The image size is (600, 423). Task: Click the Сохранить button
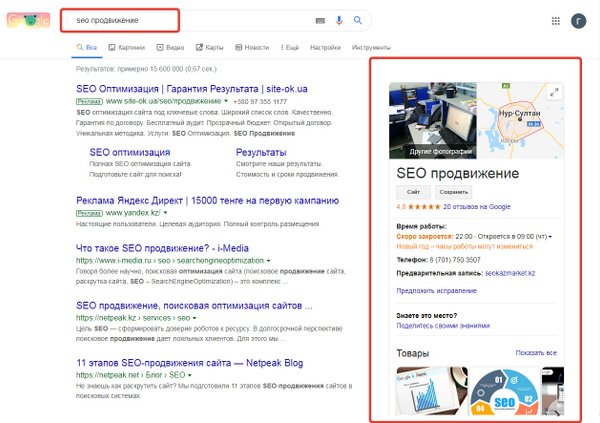453,190
